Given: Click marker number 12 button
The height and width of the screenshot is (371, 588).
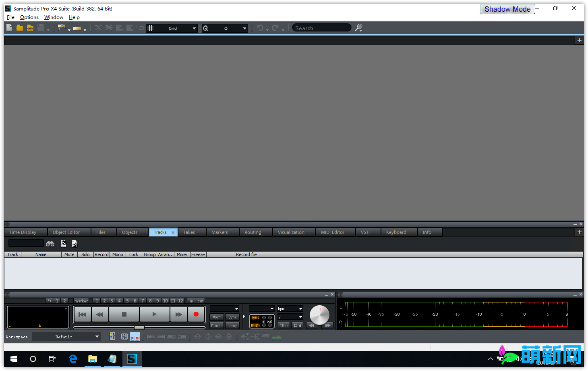Looking at the screenshot, I should pyautogui.click(x=180, y=301).
